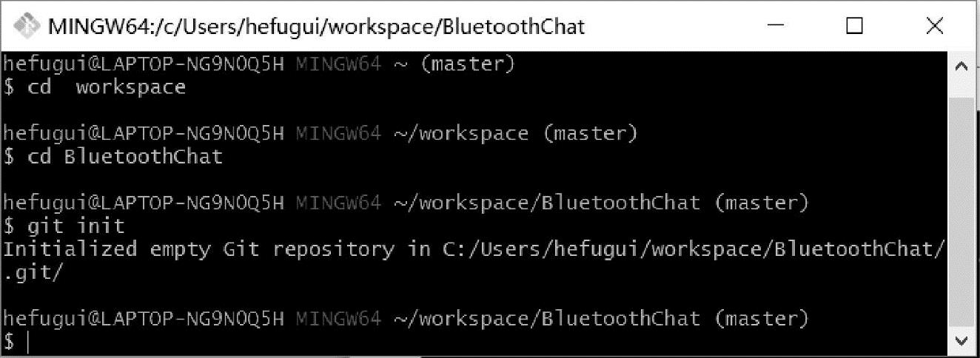The image size is (980, 358).
Task: Click the window title path text
Action: (316, 27)
